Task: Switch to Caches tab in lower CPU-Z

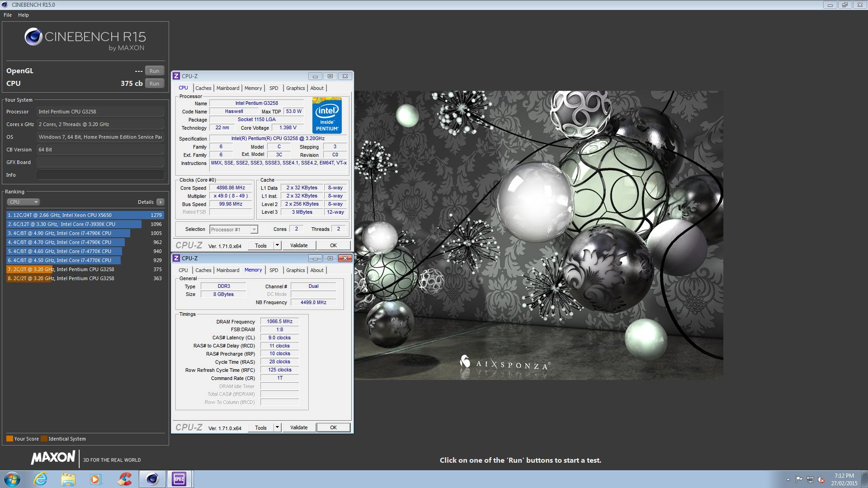Action: (203, 270)
